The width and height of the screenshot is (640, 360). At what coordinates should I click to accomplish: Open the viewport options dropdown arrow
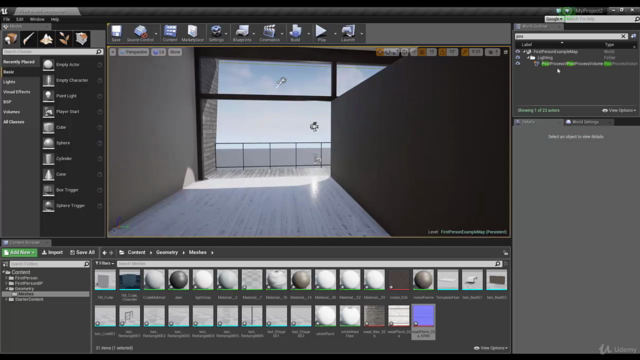(x=113, y=52)
